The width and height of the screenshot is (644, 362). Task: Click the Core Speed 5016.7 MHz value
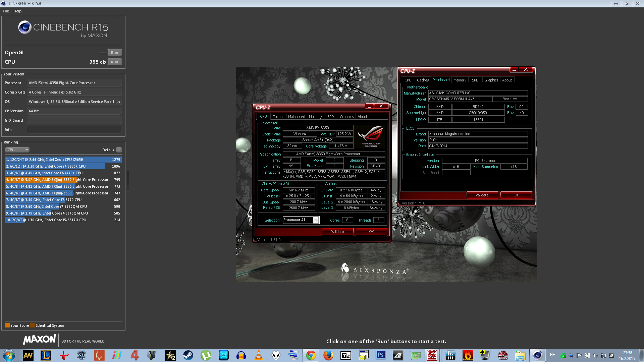(299, 190)
